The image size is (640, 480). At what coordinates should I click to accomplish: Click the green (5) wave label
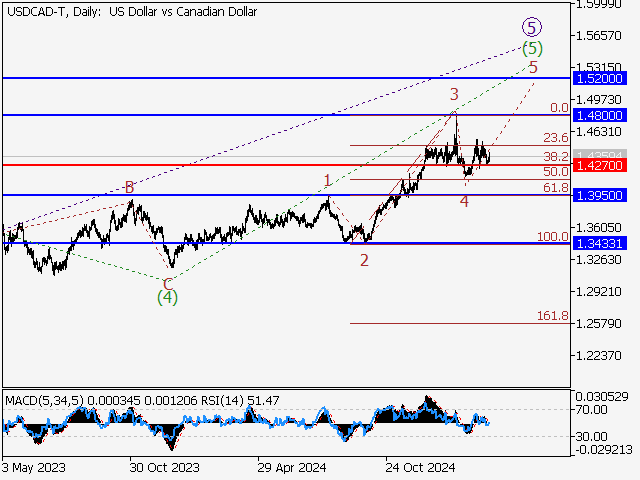point(532,47)
